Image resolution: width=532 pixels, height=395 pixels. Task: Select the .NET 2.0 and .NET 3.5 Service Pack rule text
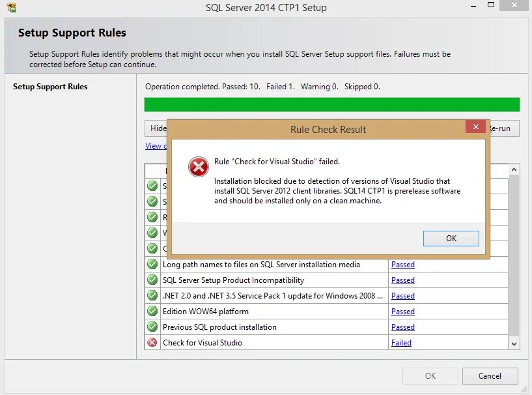(273, 296)
